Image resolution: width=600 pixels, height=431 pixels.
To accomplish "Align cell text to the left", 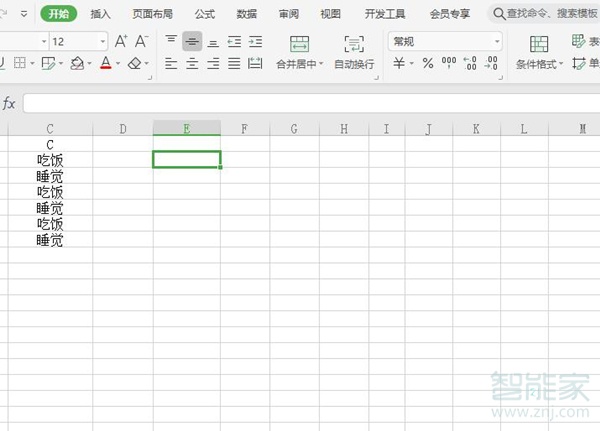I will (170, 63).
